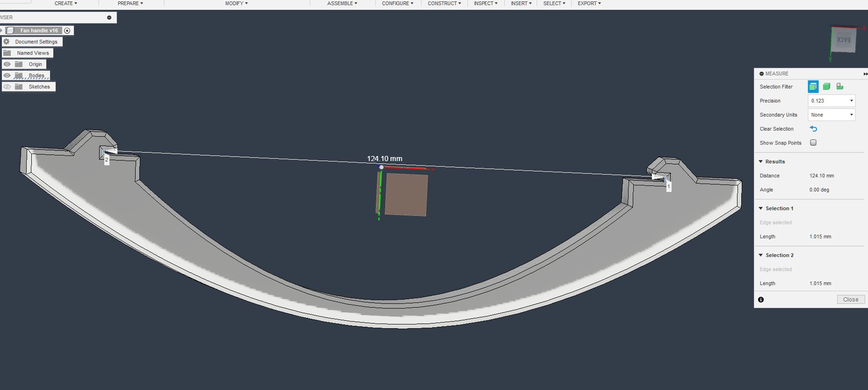Click the BACK face of the ViewCube

click(844, 40)
